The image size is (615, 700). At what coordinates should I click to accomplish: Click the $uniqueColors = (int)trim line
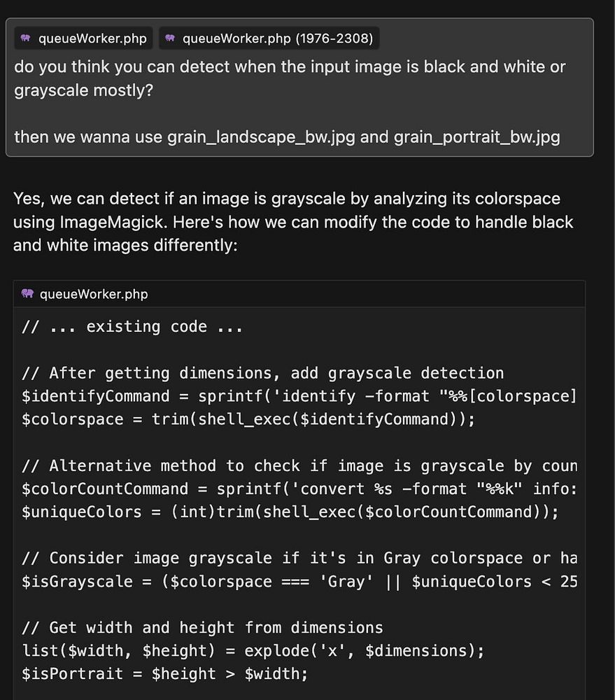[290, 512]
